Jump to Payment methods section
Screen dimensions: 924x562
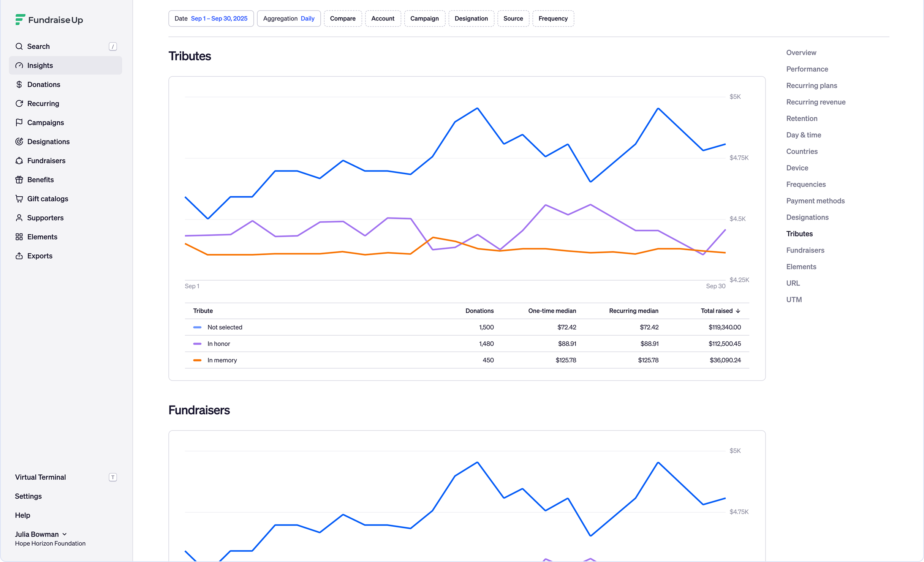pos(816,200)
